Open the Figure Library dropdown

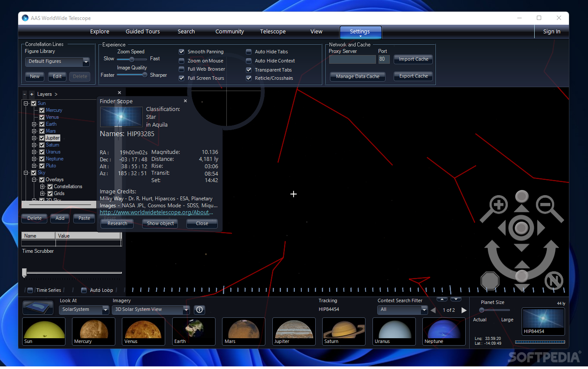(x=57, y=62)
